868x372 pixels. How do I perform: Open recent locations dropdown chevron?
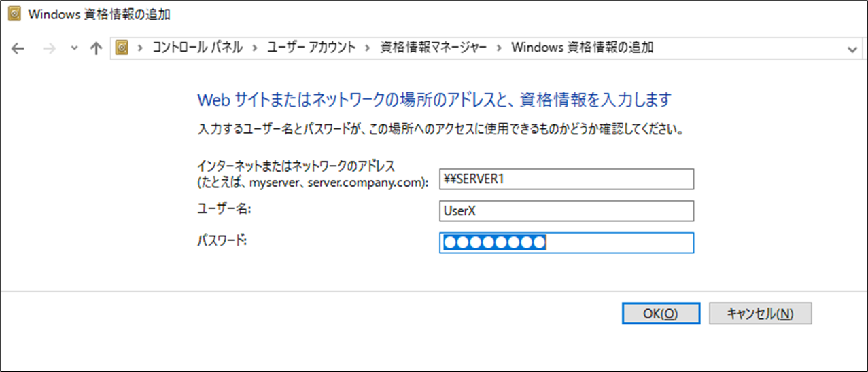tap(74, 49)
